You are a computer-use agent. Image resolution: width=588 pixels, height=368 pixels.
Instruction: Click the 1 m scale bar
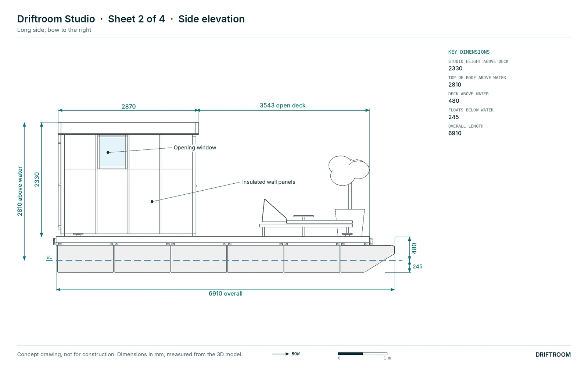(362, 354)
